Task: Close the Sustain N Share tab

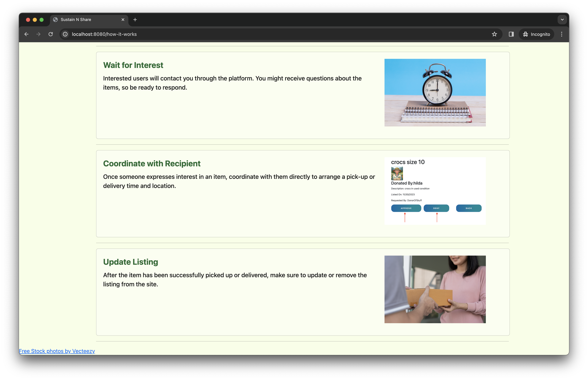Action: pyautogui.click(x=123, y=20)
